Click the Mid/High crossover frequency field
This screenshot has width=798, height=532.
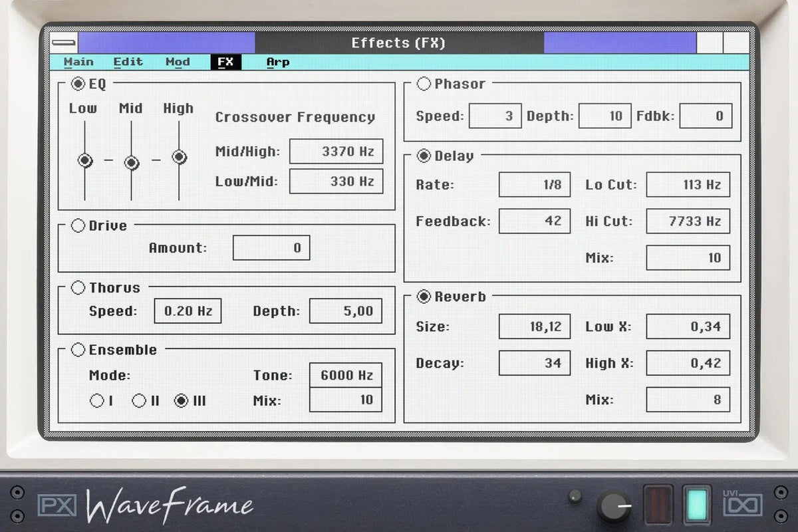336,151
